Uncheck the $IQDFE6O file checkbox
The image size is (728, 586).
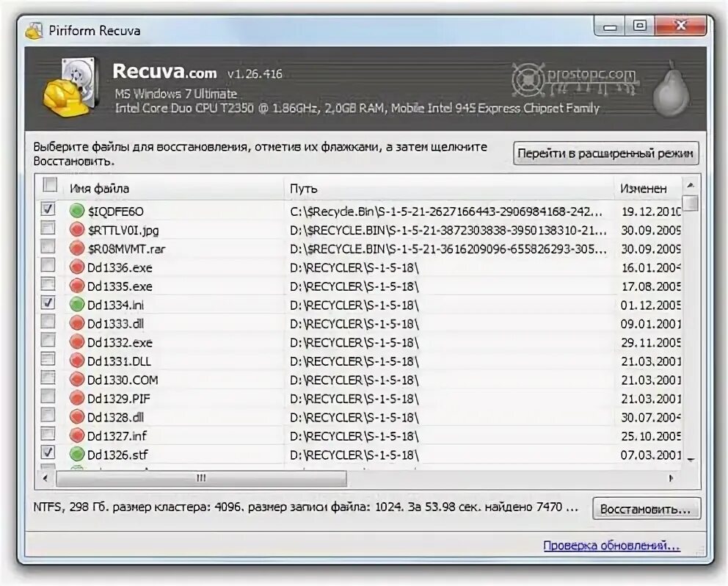point(48,209)
